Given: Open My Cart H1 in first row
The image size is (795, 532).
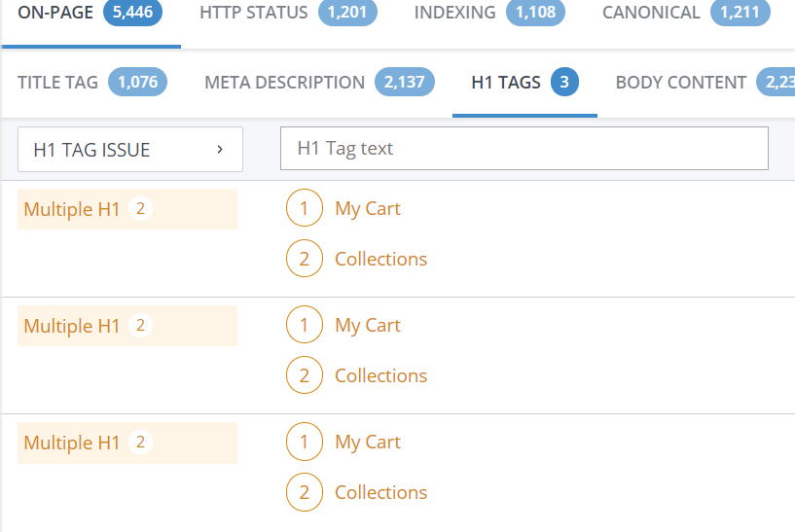Looking at the screenshot, I should [367, 208].
